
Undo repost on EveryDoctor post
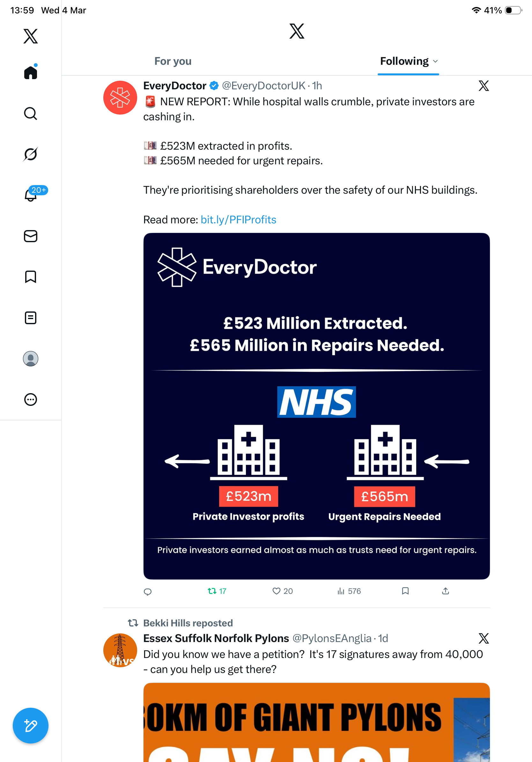[217, 591]
